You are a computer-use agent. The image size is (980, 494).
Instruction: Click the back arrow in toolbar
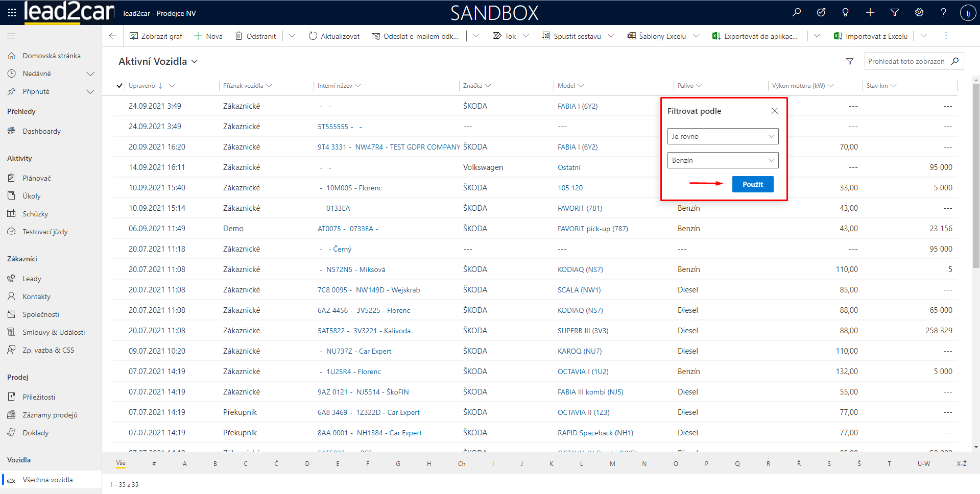click(113, 36)
